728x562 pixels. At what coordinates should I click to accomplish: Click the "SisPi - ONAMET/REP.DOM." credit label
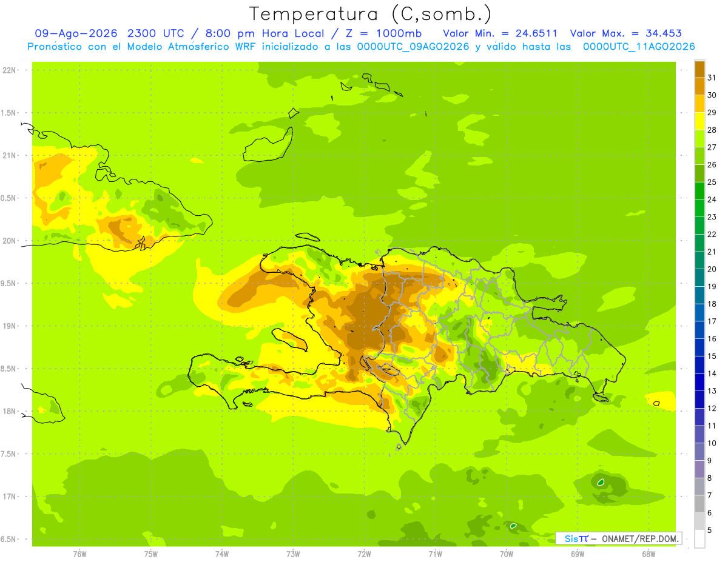click(x=618, y=538)
